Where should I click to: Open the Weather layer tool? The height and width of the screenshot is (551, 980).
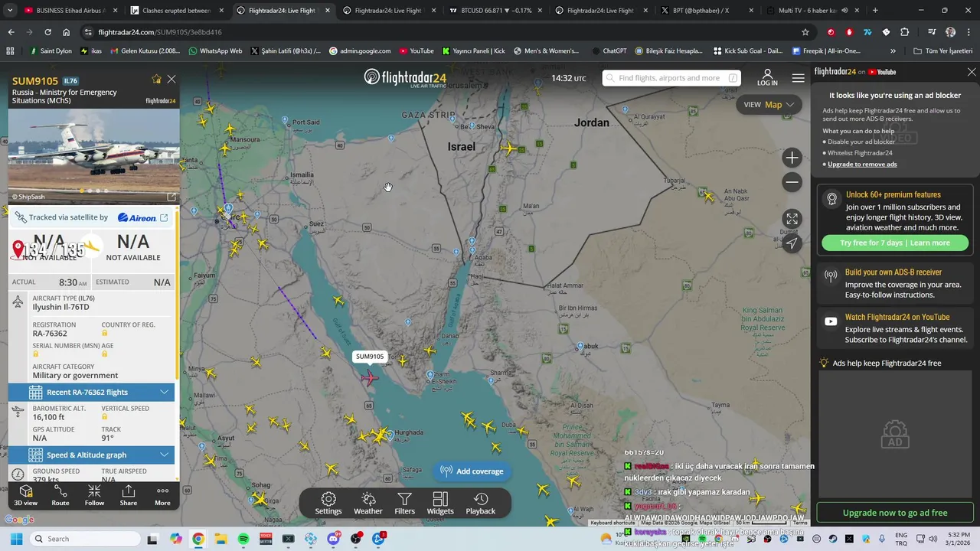368,504
